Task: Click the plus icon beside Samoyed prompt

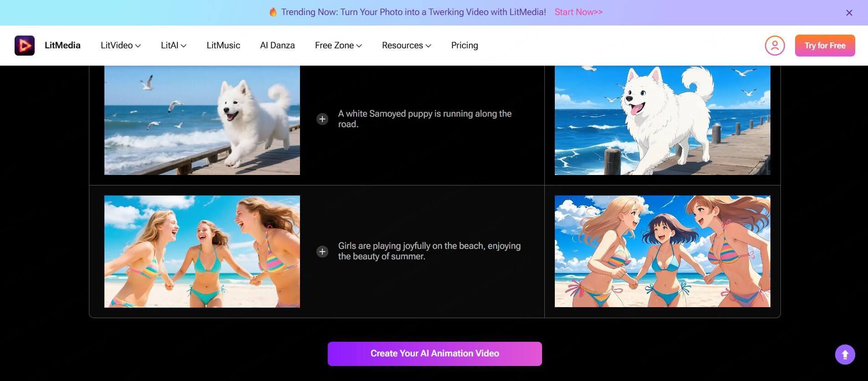Action: [x=322, y=119]
